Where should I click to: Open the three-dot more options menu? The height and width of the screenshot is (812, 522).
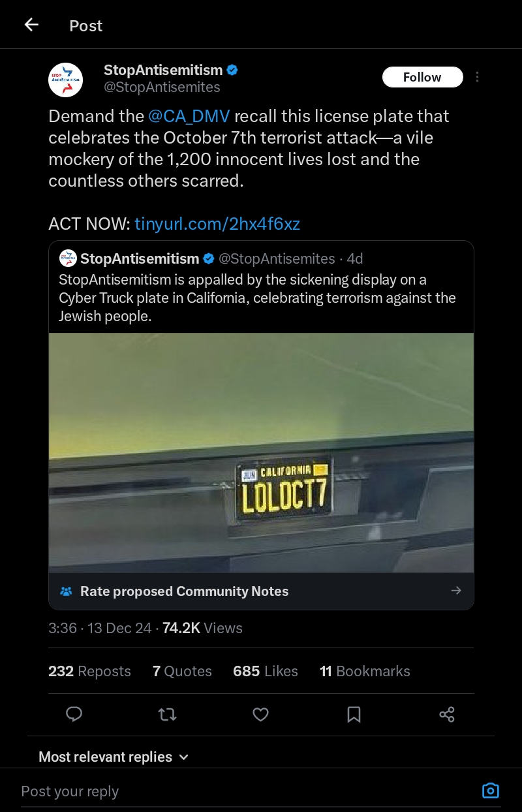coord(477,77)
